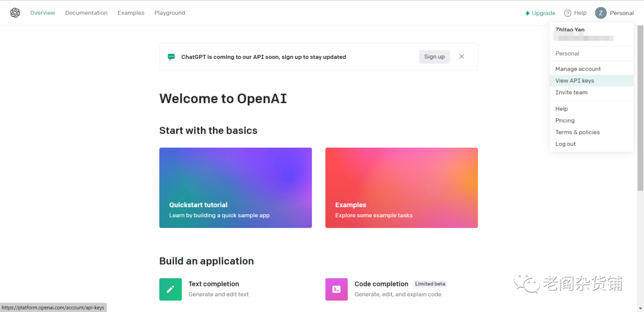
Task: Click the OpenAI logo icon
Action: (15, 13)
